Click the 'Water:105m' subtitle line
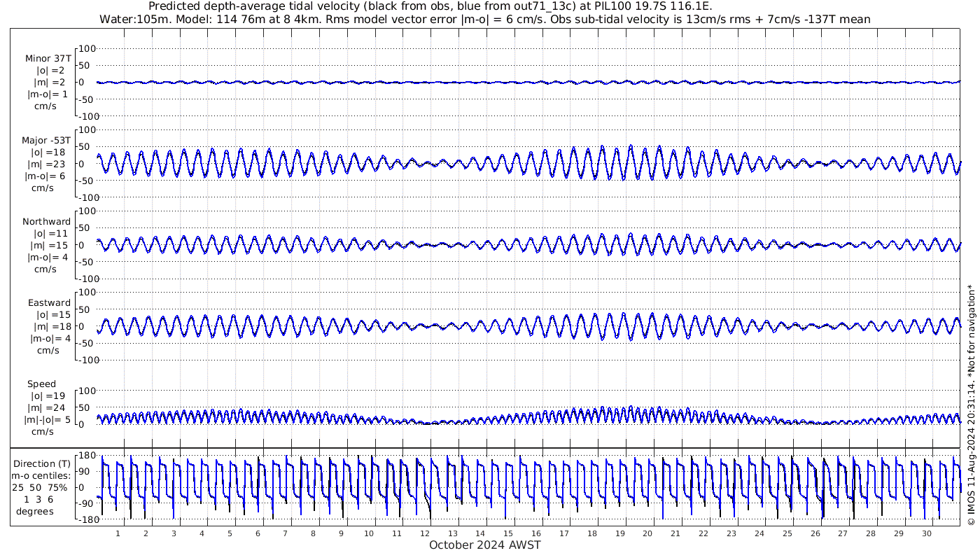The height and width of the screenshot is (560, 980). (x=484, y=20)
